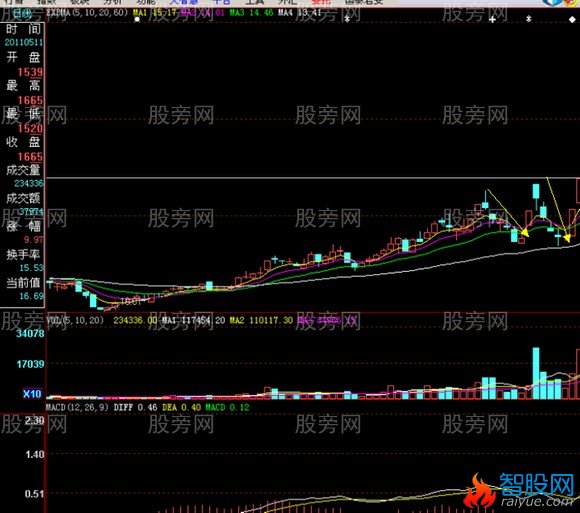The image size is (580, 513).
Task: Click the VOL(5,10,20) indicator label
Action: pyautogui.click(x=74, y=320)
